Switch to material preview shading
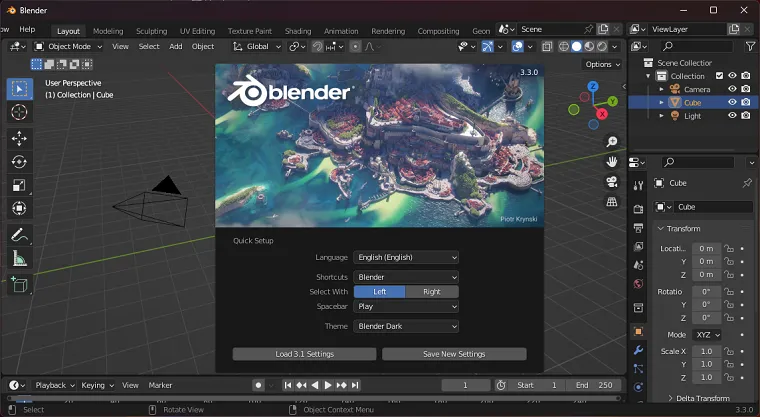 pos(589,47)
